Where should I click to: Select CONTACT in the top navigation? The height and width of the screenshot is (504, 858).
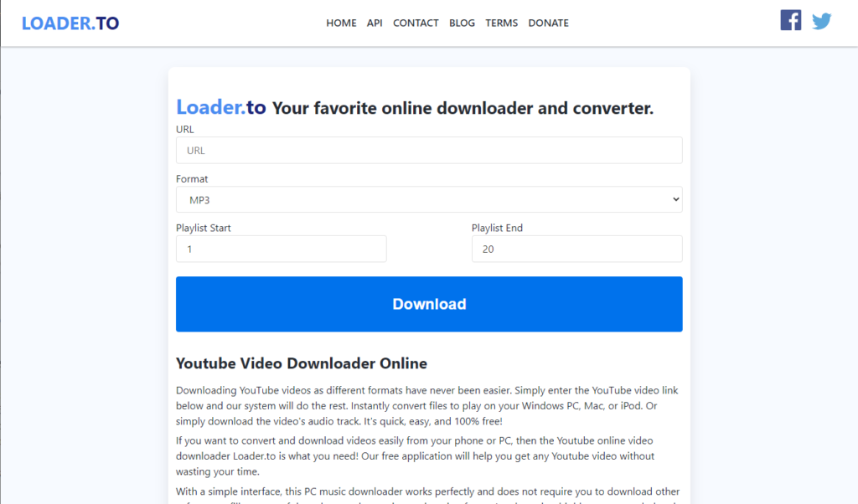(x=416, y=23)
